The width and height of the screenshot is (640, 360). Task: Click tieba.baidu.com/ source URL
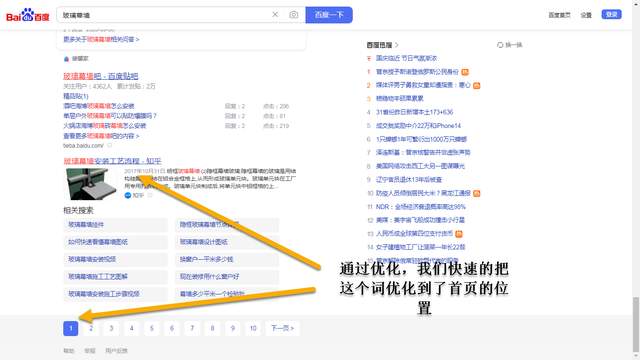pos(83,146)
